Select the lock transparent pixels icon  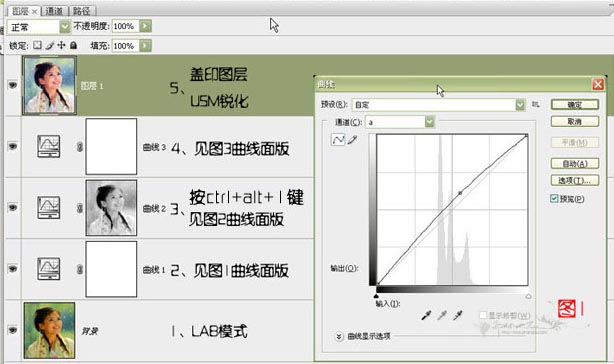pos(37,45)
